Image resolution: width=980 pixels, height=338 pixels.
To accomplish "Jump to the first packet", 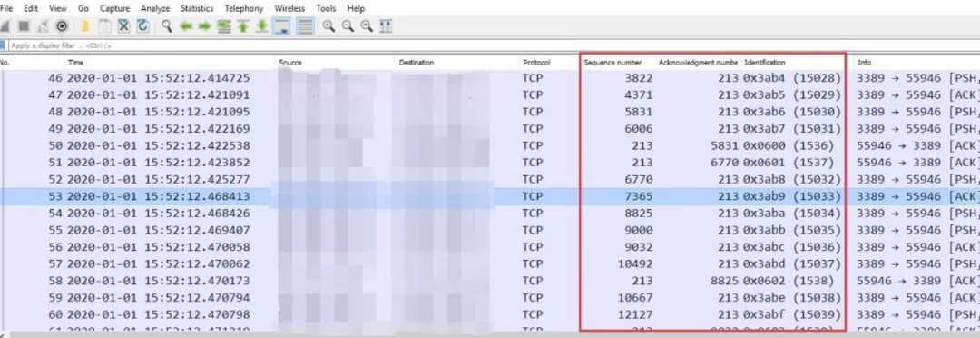I will (242, 26).
